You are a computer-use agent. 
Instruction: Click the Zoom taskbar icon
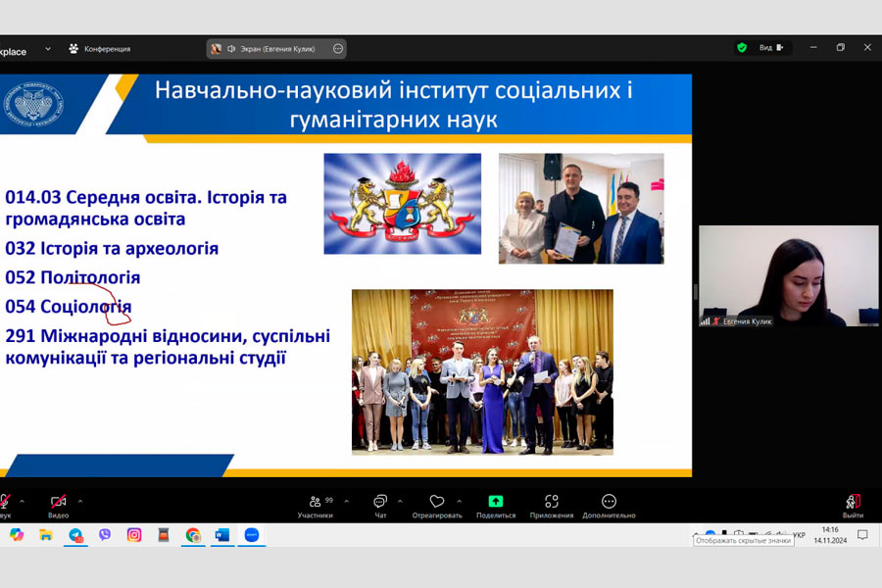tap(252, 534)
